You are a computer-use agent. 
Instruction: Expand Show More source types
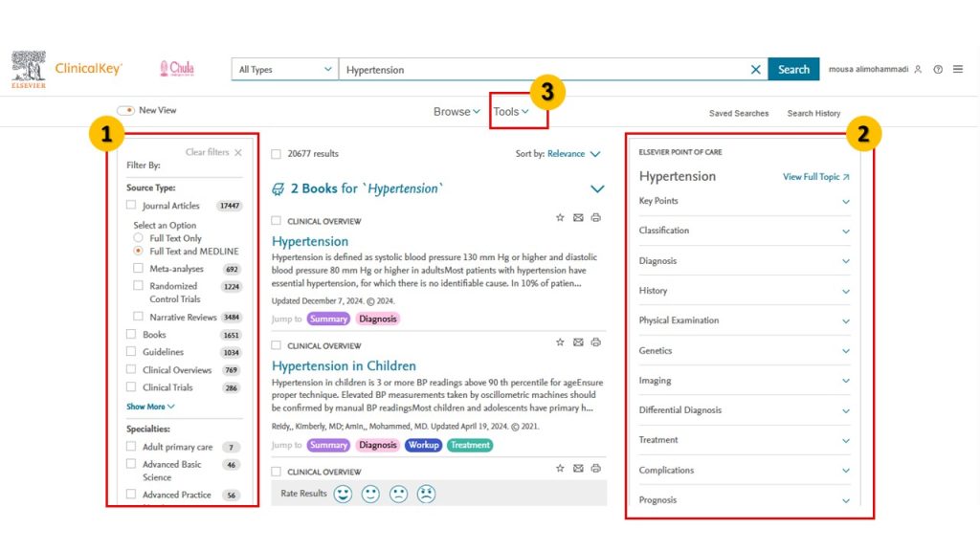point(150,406)
